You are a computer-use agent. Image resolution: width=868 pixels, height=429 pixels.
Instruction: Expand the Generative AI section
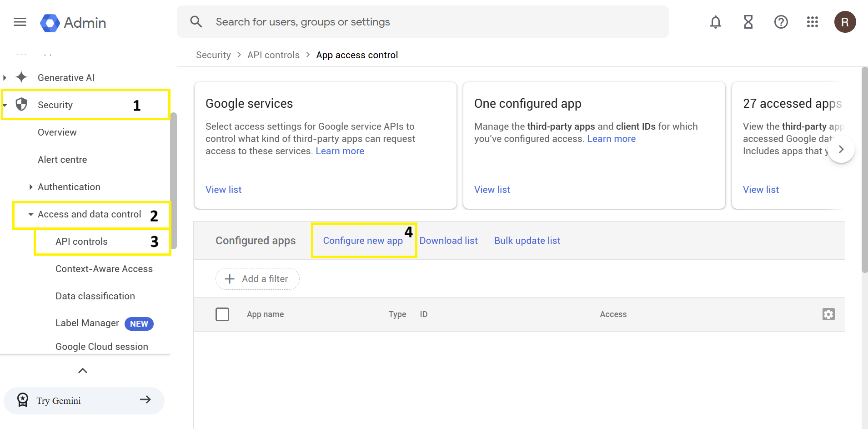5,78
